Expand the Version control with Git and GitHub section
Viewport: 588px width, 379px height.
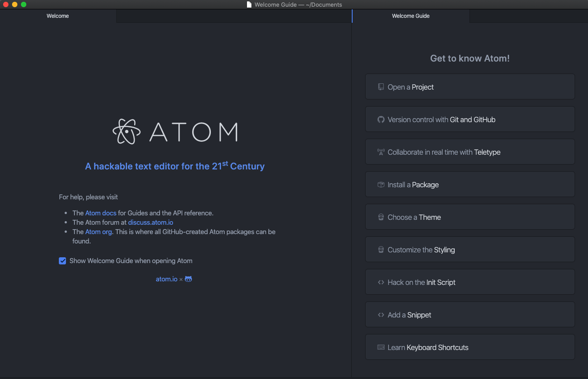point(470,119)
